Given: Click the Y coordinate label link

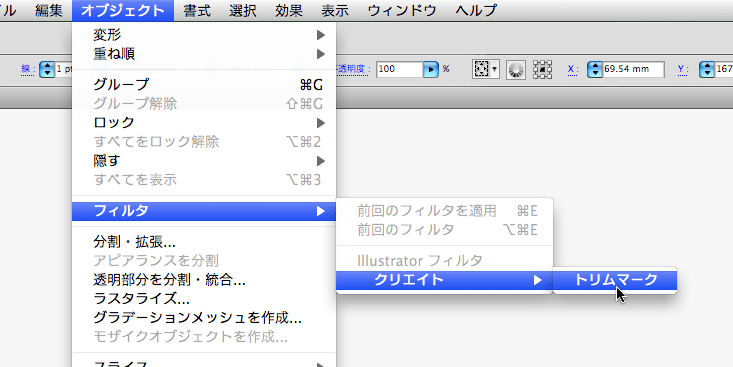Looking at the screenshot, I should point(683,69).
